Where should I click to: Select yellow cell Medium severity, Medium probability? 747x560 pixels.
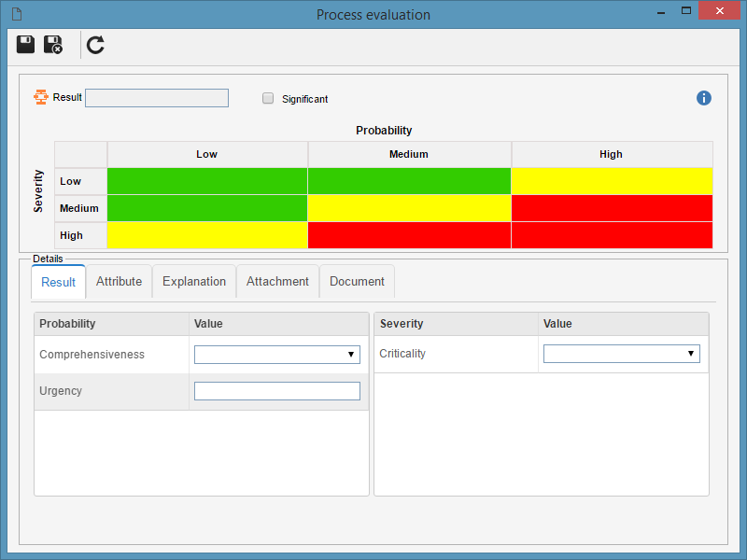click(x=410, y=208)
